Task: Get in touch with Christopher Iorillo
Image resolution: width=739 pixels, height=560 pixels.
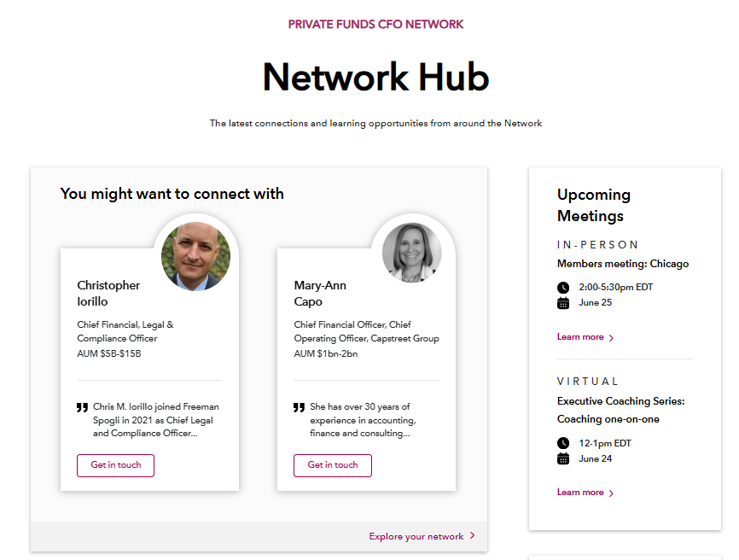Action: pos(115,465)
